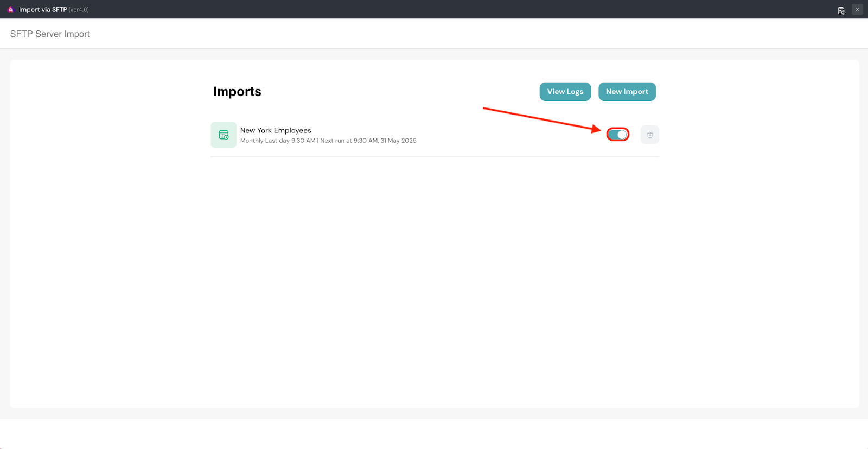868x449 pixels.
Task: Click the 'Monthly Last day 9:30 AM' schedule text
Action: [278, 141]
